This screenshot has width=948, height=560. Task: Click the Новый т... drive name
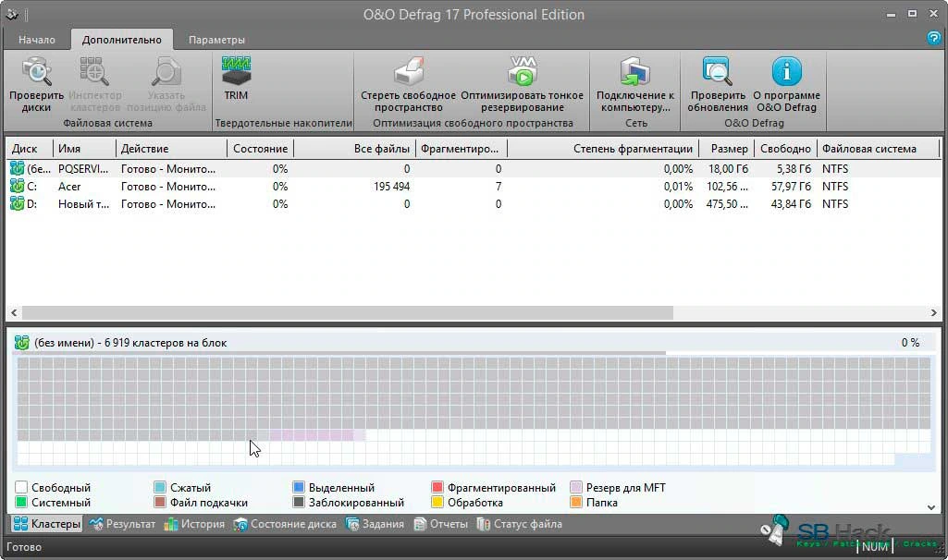coord(83,204)
